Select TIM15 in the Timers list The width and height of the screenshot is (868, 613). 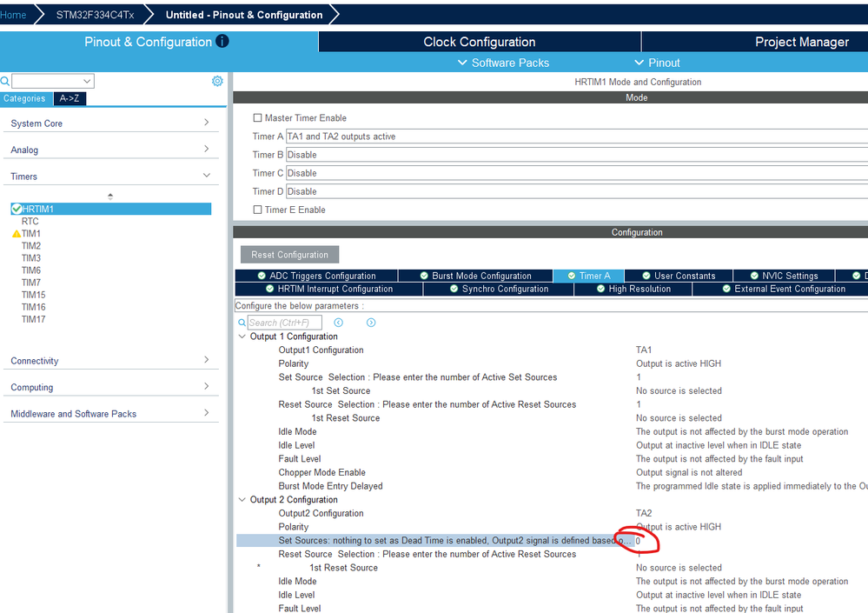pos(33,295)
